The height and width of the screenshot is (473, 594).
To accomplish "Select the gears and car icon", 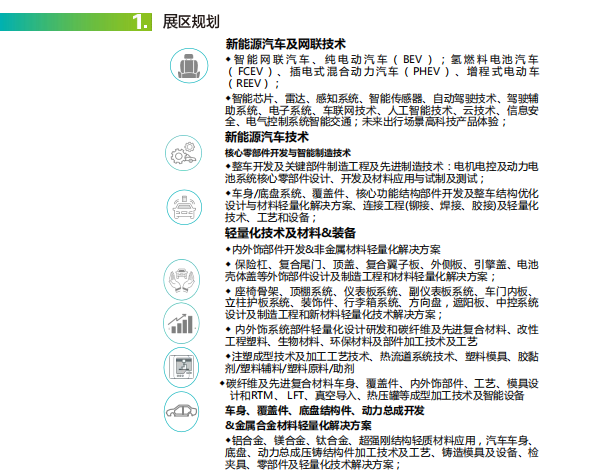I will [x=183, y=153].
